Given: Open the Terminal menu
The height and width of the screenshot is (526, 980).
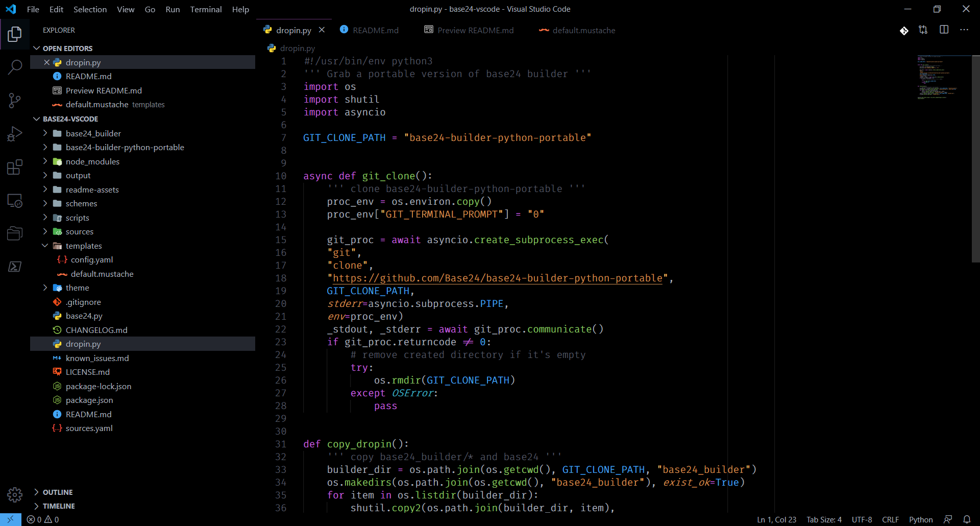Looking at the screenshot, I should click(206, 9).
